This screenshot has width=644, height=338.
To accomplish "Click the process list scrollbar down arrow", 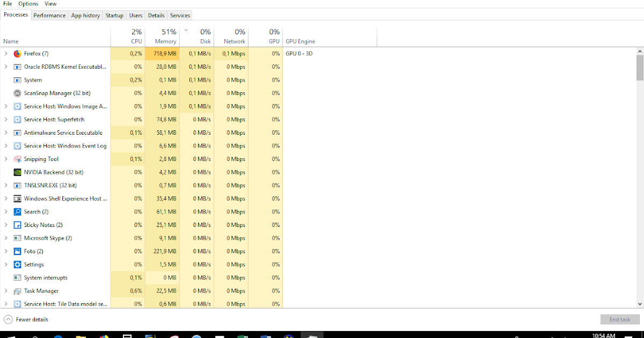I will click(x=640, y=304).
